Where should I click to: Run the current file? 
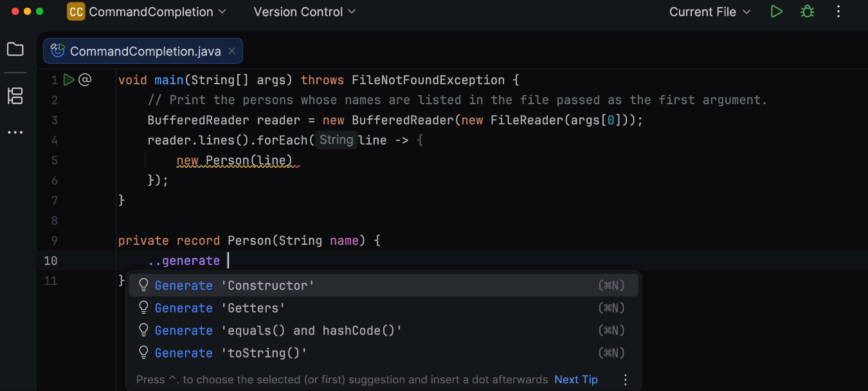[x=777, y=12]
